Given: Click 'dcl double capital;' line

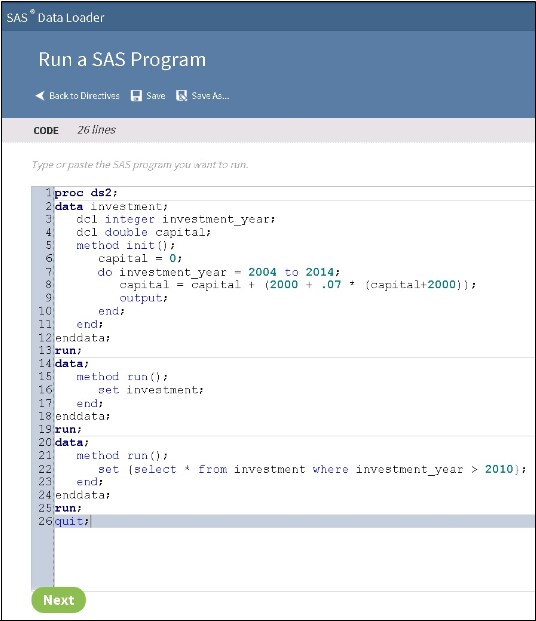Looking at the screenshot, I should click(143, 232).
